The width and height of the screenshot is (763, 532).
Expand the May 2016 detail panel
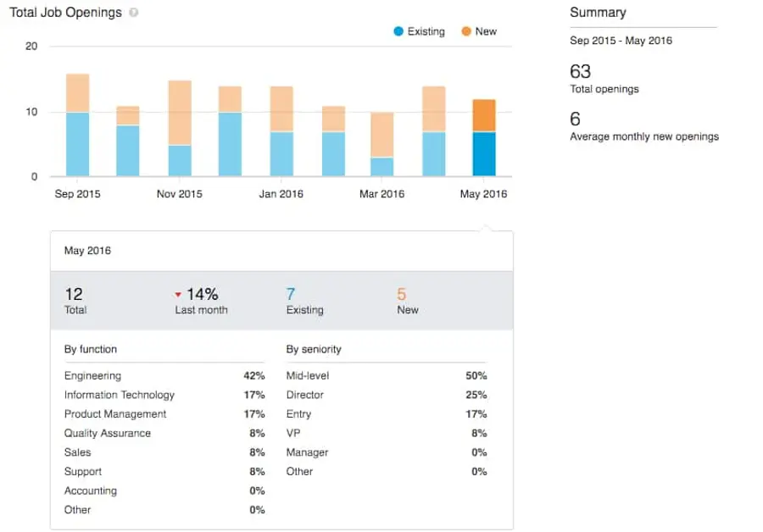[87, 251]
